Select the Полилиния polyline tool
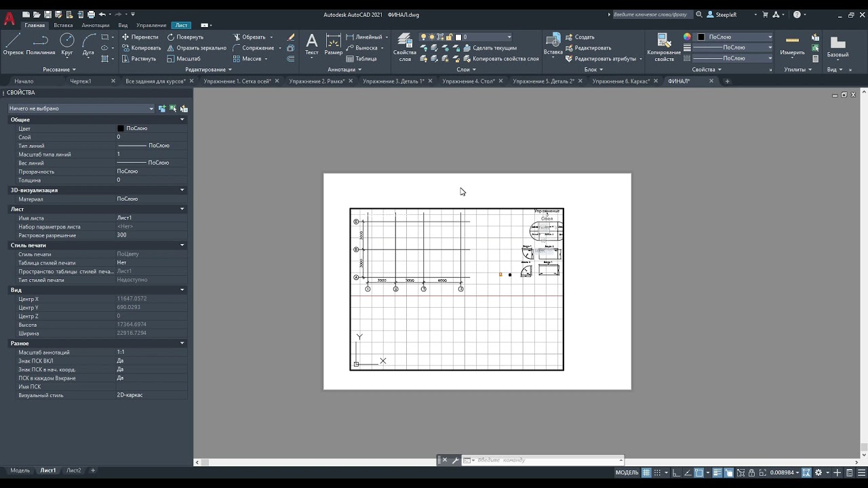 pyautogui.click(x=41, y=44)
